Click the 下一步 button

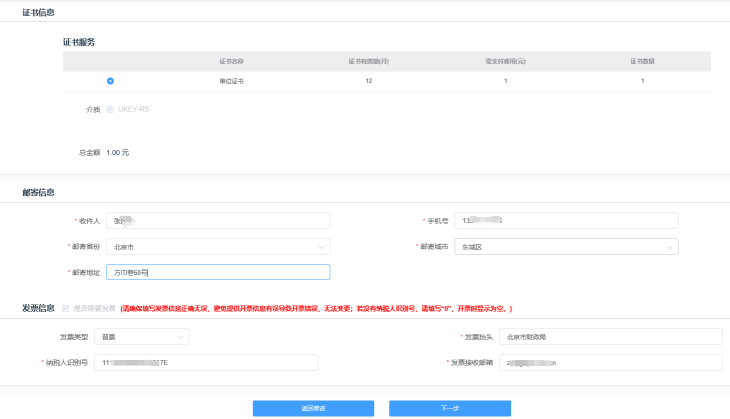(450, 408)
